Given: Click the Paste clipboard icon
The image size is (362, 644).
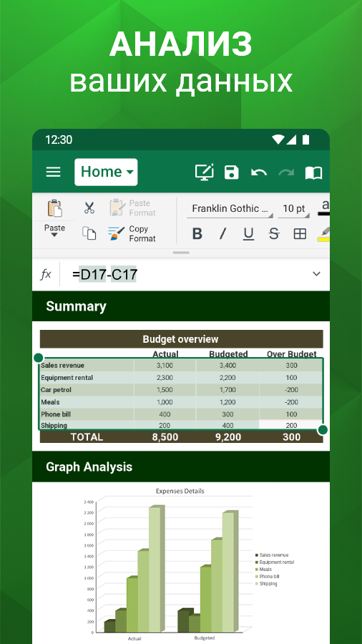Looking at the screenshot, I should 54,209.
